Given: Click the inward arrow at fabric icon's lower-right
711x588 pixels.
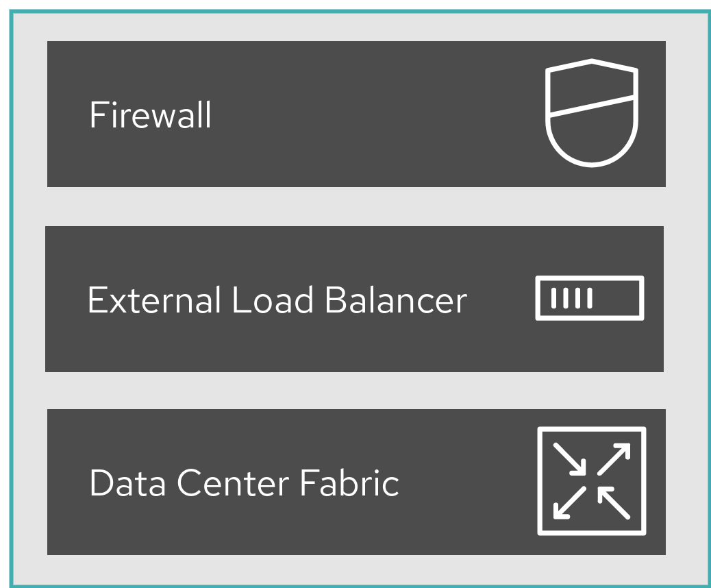Looking at the screenshot, I should click(614, 503).
